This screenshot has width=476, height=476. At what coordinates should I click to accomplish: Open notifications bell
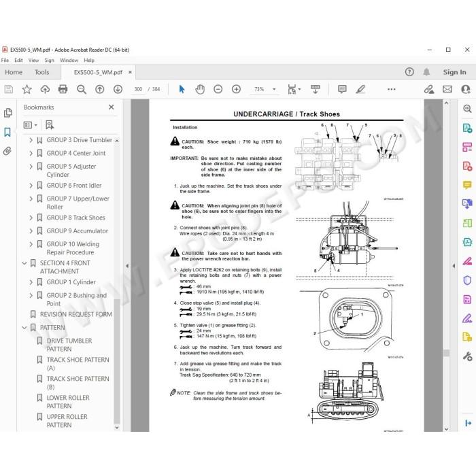pyautogui.click(x=426, y=72)
